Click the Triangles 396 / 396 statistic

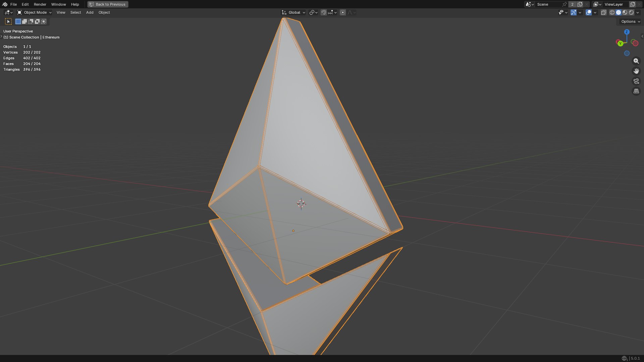22,69
